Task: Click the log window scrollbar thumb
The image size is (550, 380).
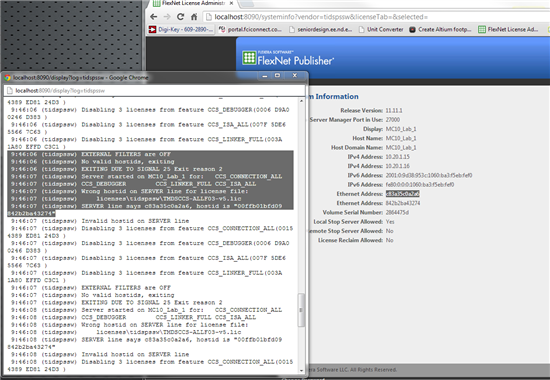Action: pos(301,310)
